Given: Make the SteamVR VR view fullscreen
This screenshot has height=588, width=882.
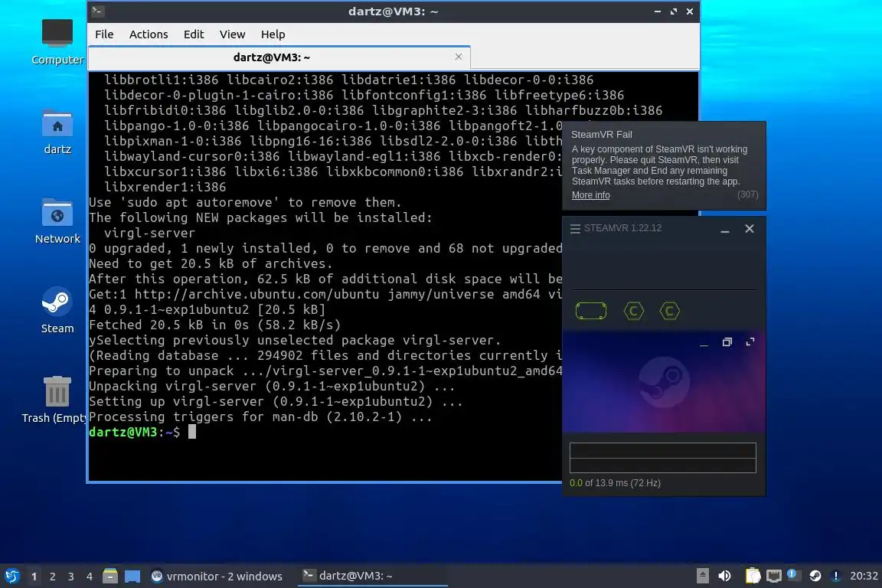Looking at the screenshot, I should [x=750, y=342].
